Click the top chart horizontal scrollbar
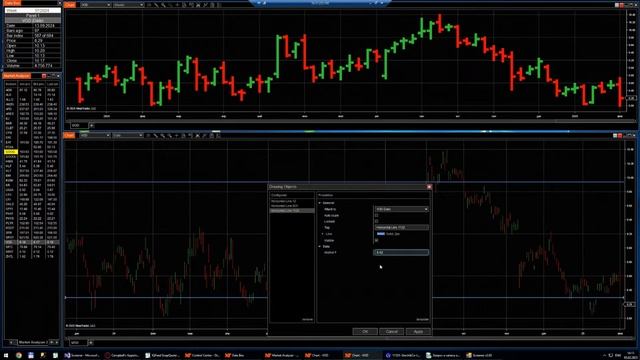This screenshot has width=640, height=360. coord(345,121)
